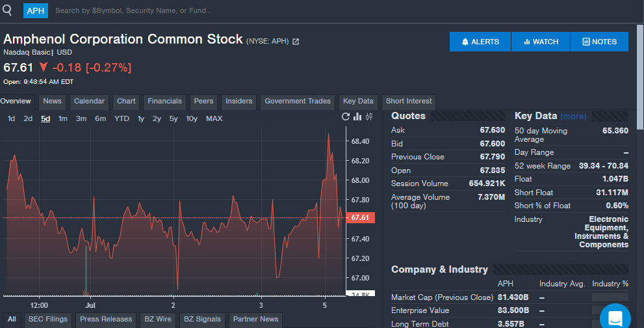Open the NOTES button

pos(599,42)
